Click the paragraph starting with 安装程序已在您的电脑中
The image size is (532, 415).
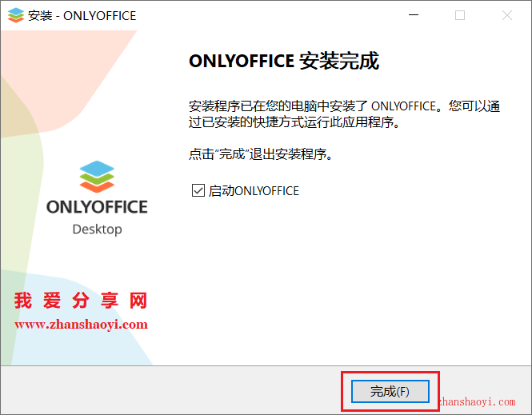(344, 114)
